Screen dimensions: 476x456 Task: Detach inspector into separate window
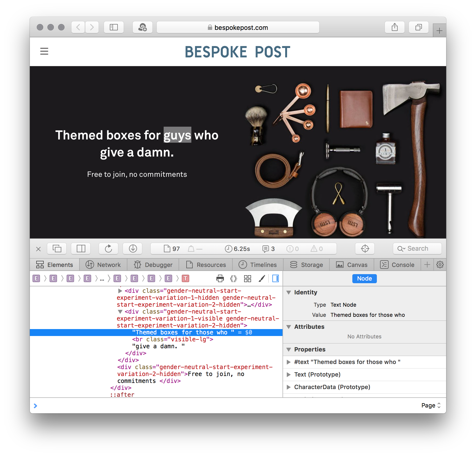click(x=57, y=249)
